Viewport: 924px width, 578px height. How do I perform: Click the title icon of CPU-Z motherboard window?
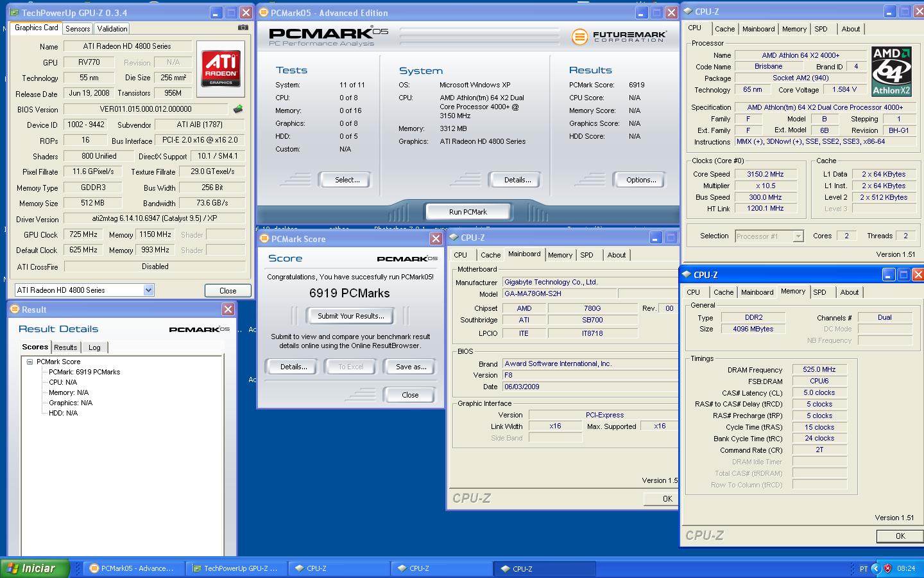point(454,238)
